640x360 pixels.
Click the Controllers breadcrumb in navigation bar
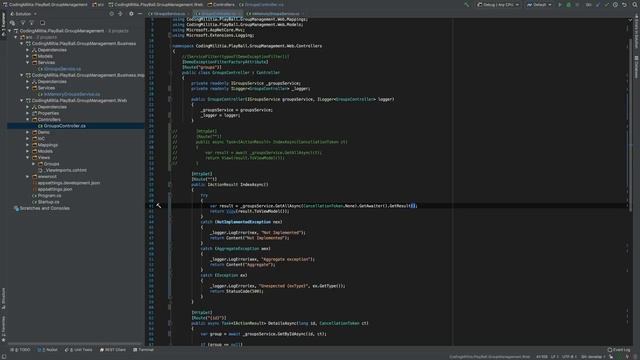click(x=221, y=4)
